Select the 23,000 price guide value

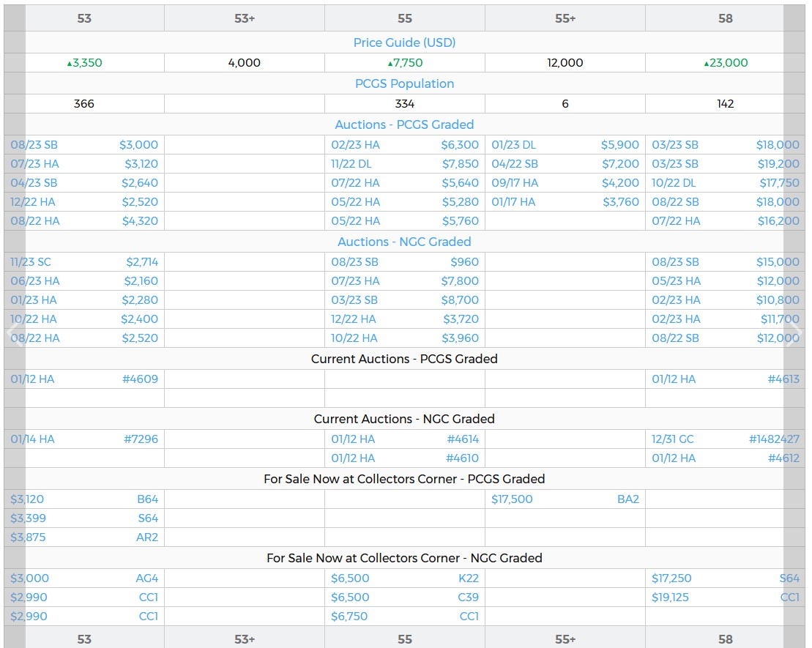726,63
